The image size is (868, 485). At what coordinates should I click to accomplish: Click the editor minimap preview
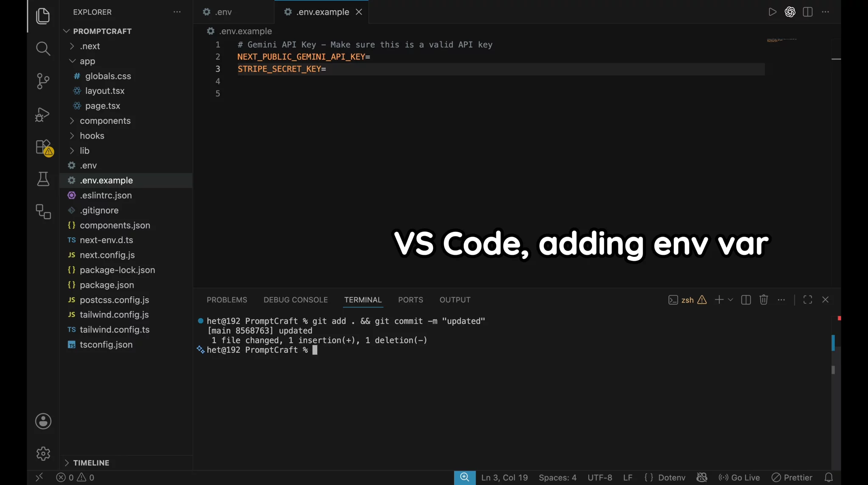(782, 40)
